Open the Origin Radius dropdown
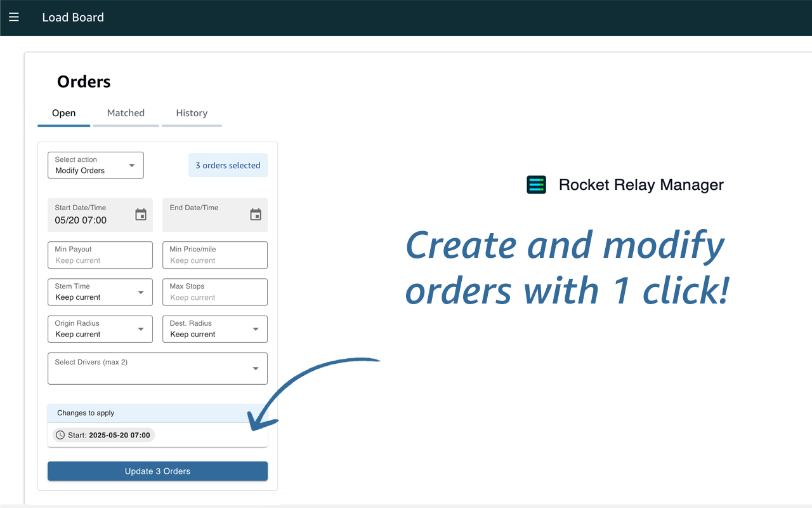 (x=100, y=329)
